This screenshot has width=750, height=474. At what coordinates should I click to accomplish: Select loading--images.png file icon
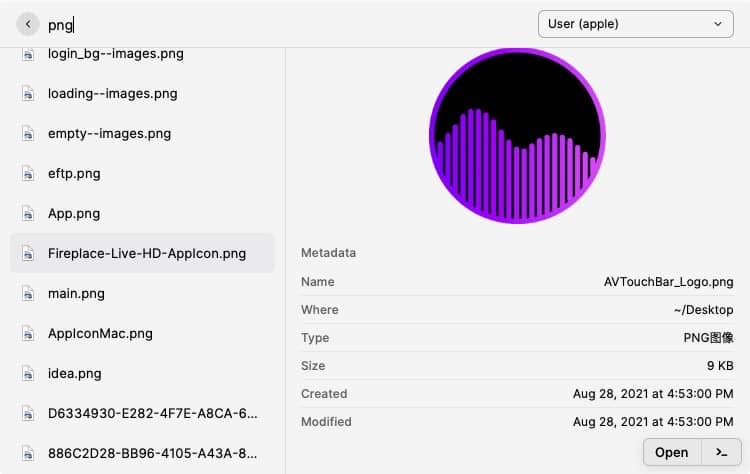pyautogui.click(x=28, y=94)
